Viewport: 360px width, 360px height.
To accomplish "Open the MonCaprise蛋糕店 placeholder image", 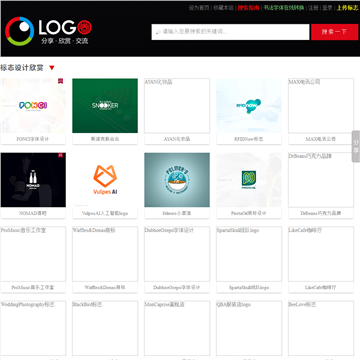I will point(177,329).
